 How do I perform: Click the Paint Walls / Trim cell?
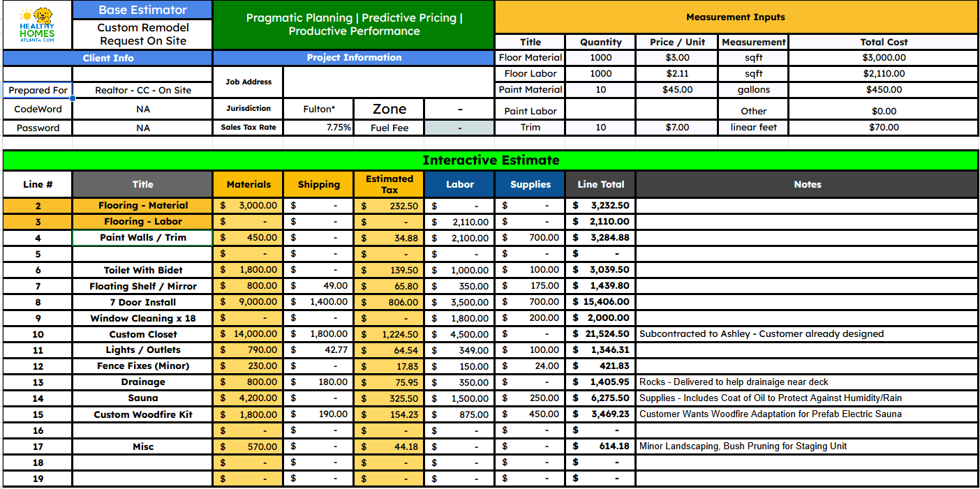(143, 238)
